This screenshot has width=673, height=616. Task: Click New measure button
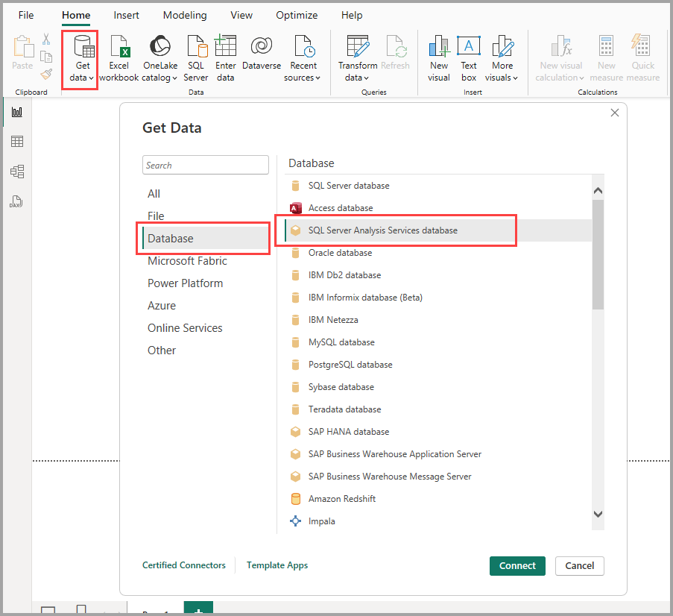[x=606, y=59]
